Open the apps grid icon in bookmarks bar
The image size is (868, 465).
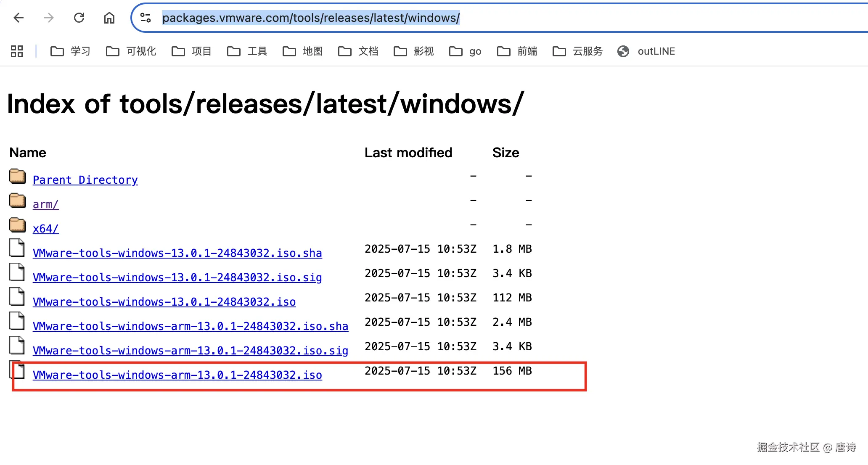click(x=17, y=51)
